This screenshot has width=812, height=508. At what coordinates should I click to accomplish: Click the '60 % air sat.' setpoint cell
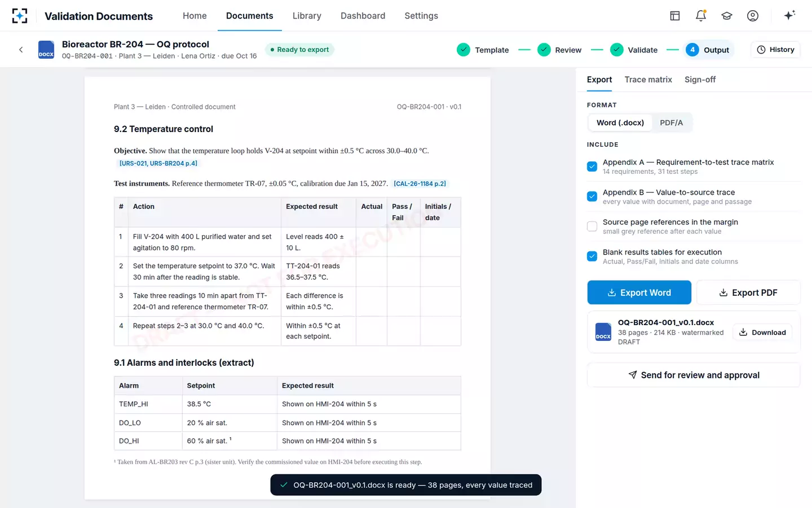231,441
